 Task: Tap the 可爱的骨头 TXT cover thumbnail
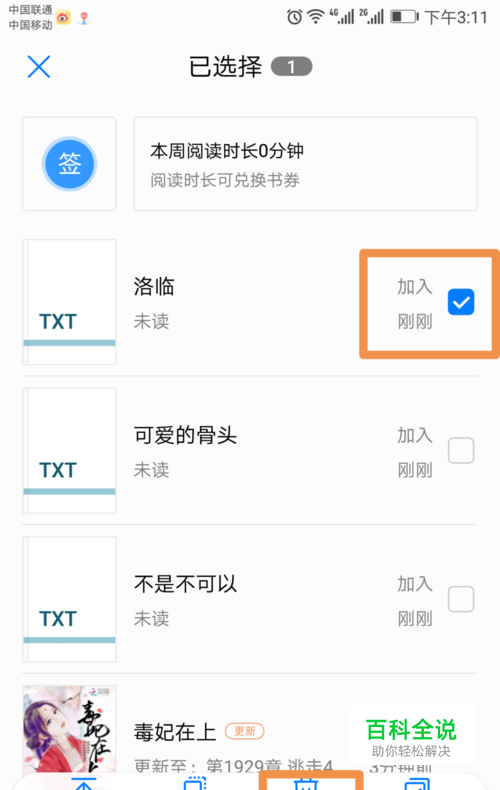coord(70,450)
